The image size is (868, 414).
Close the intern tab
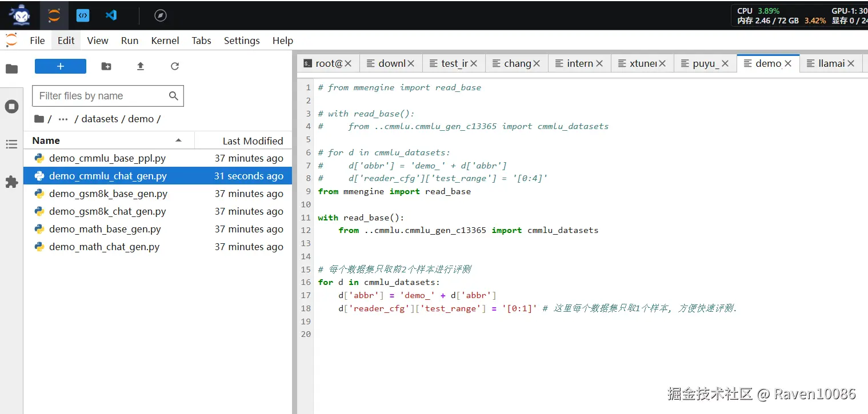point(599,63)
